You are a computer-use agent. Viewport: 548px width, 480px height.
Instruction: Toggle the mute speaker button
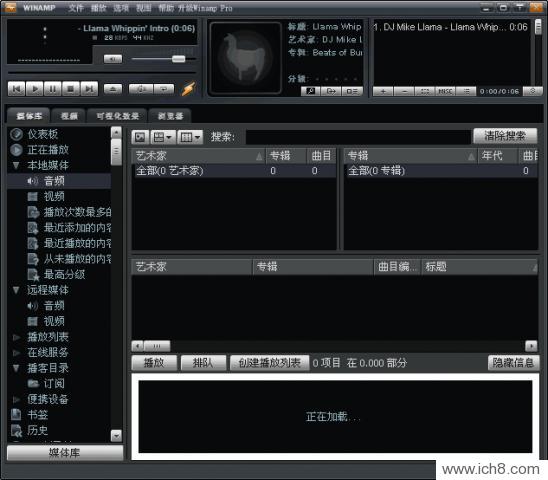click(113, 59)
